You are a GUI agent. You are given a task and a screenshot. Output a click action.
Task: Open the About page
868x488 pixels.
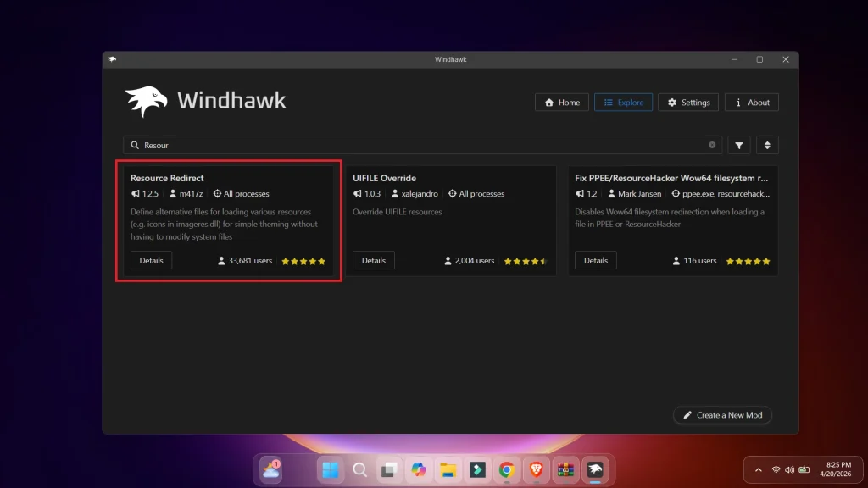pyautogui.click(x=751, y=102)
